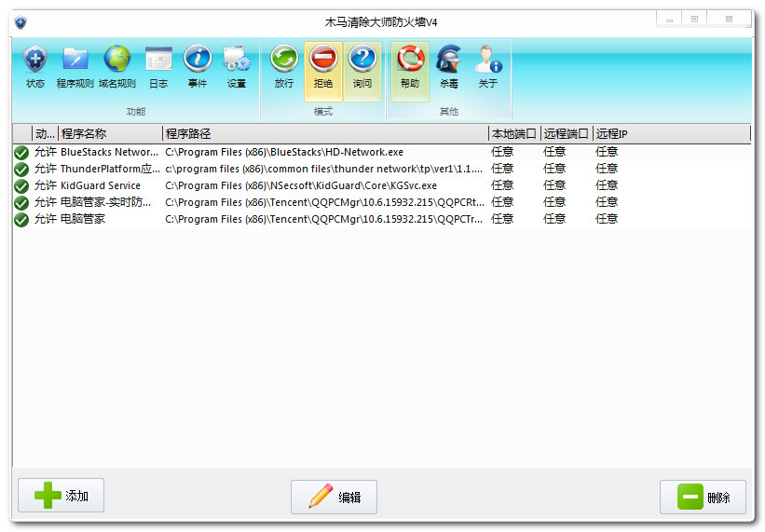This screenshot has width=765, height=532.
Task: Click local port 任意 in BlueStacks row
Action: [x=502, y=152]
